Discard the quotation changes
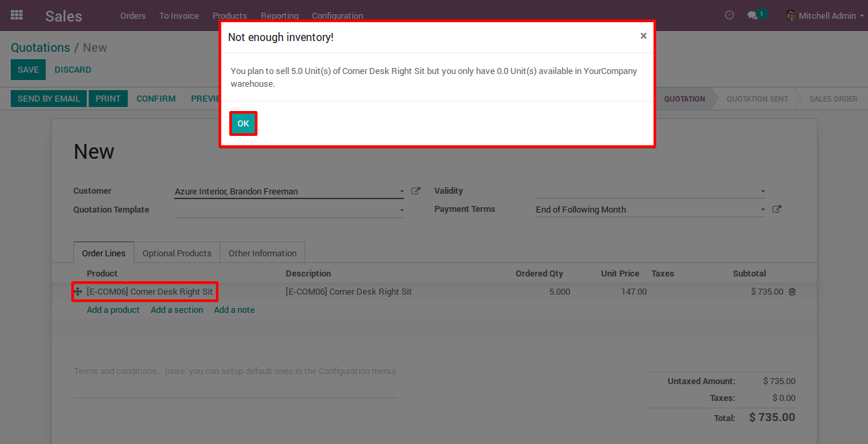This screenshot has width=868, height=444. [73, 70]
